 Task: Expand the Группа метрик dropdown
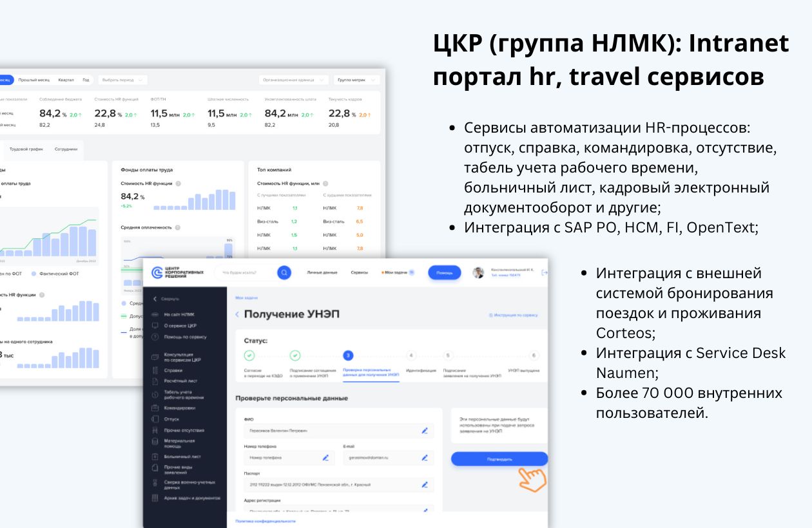pyautogui.click(x=356, y=80)
